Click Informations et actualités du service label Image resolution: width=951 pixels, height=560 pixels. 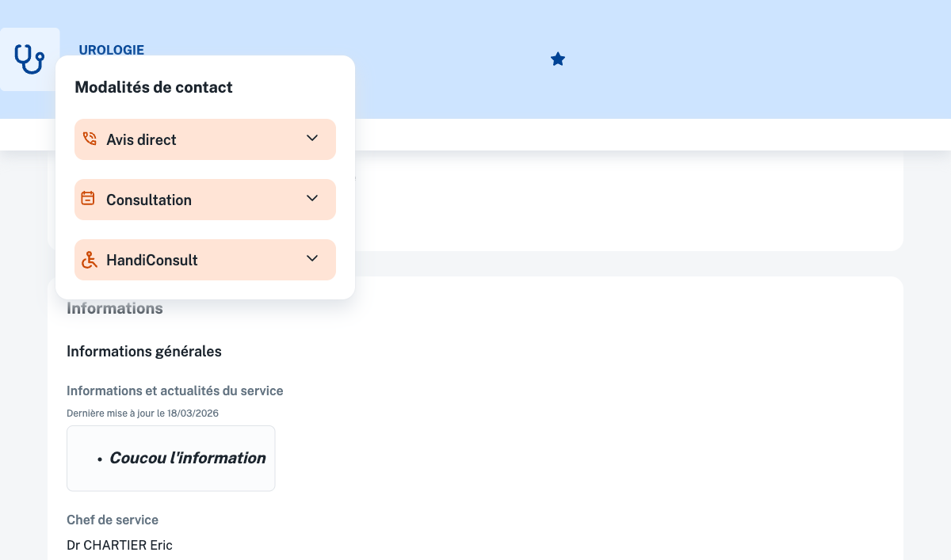pos(175,390)
